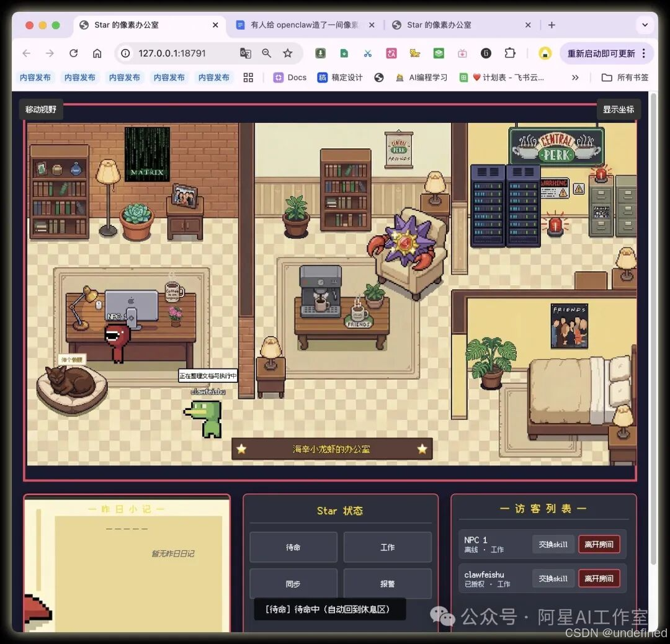Close the third Star 的像素办公室 tab
Screen dimensions: 670x644
[x=528, y=25]
